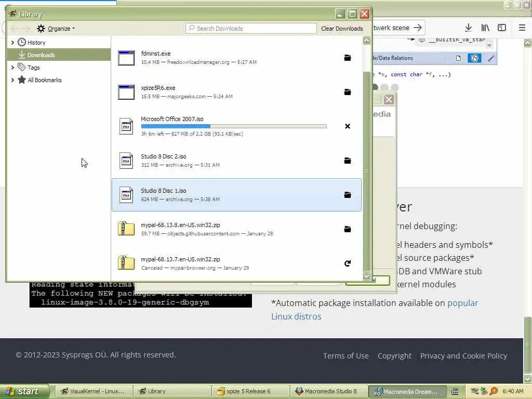
Task: Click the mypal-68.13.8 zip archive icon
Action: (x=126, y=229)
